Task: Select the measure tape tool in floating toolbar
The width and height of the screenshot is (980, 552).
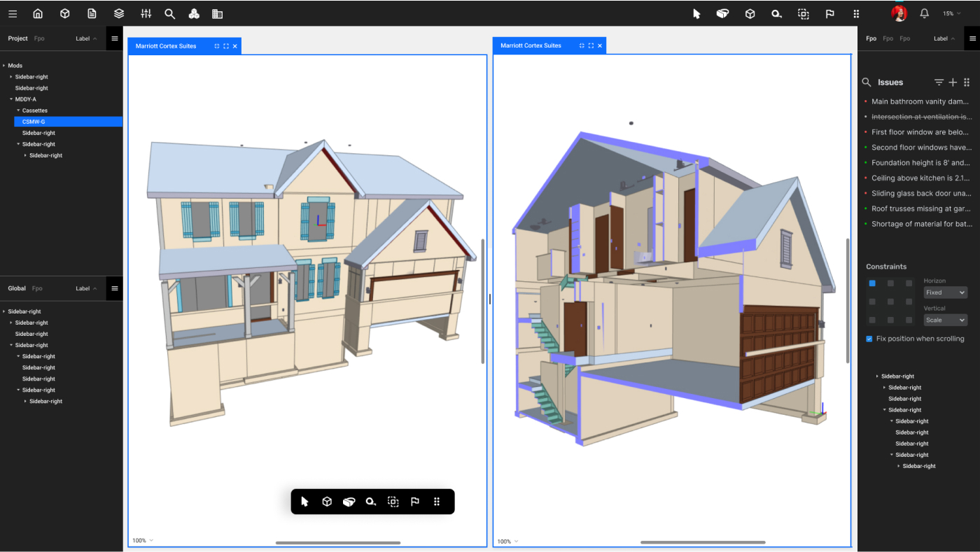Action: pos(371,502)
